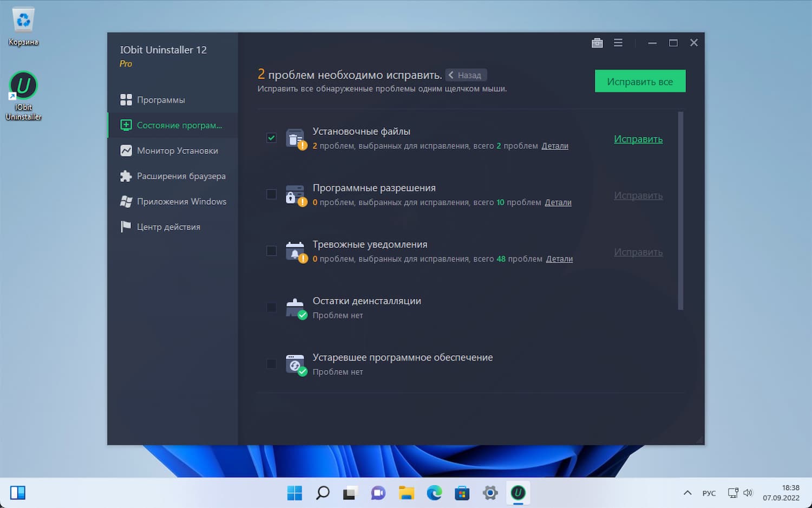Open Центр действия section
Viewport: 812px width, 508px height.
click(173, 227)
